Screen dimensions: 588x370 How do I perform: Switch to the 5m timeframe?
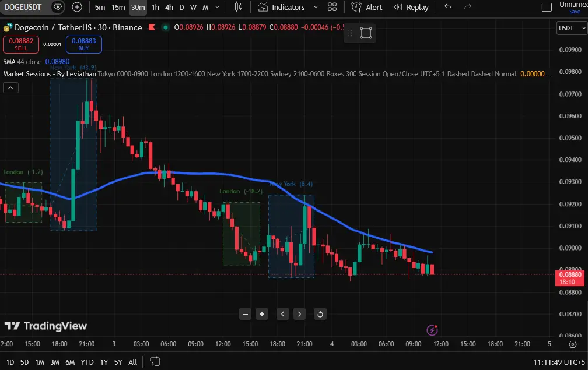pos(100,7)
